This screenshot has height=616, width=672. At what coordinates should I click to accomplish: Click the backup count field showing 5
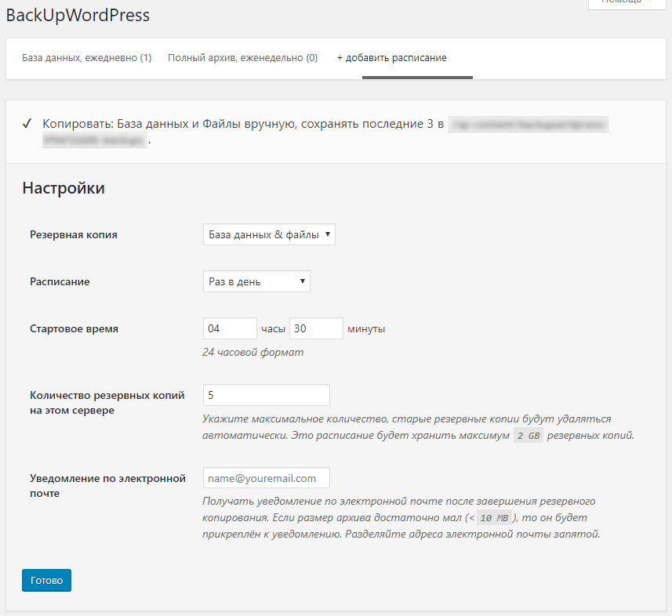[x=266, y=395]
